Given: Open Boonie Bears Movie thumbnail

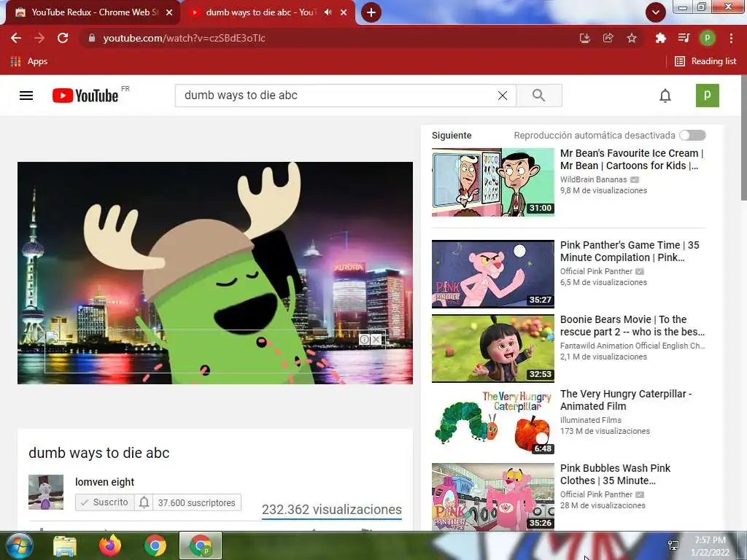Looking at the screenshot, I should 493,348.
